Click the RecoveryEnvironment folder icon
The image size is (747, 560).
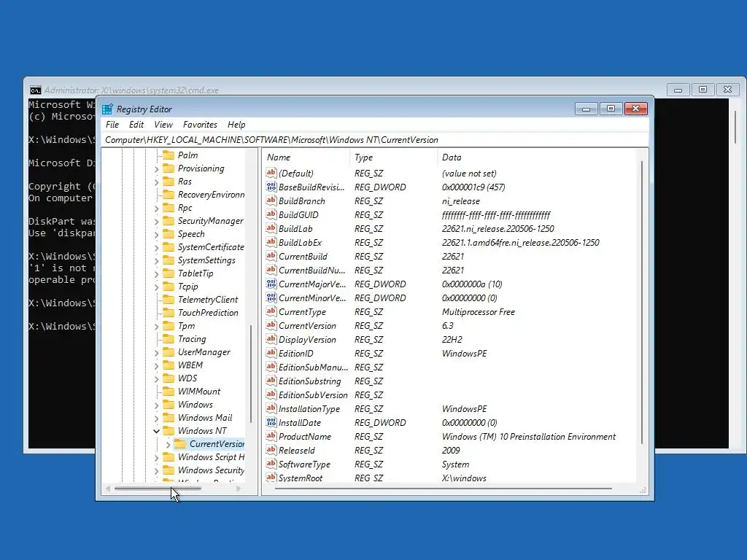tap(169, 194)
